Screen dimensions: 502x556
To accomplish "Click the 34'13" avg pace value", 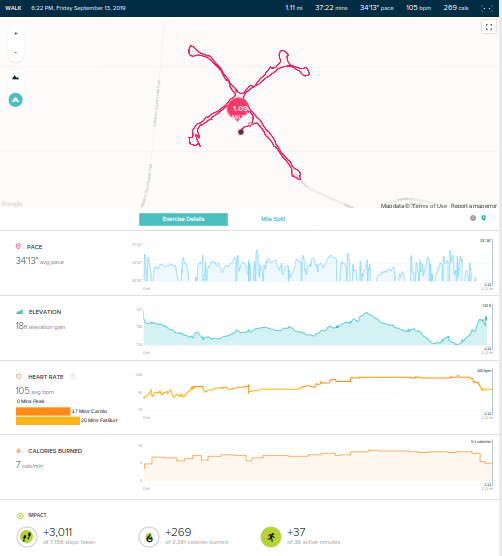I will coord(40,261).
